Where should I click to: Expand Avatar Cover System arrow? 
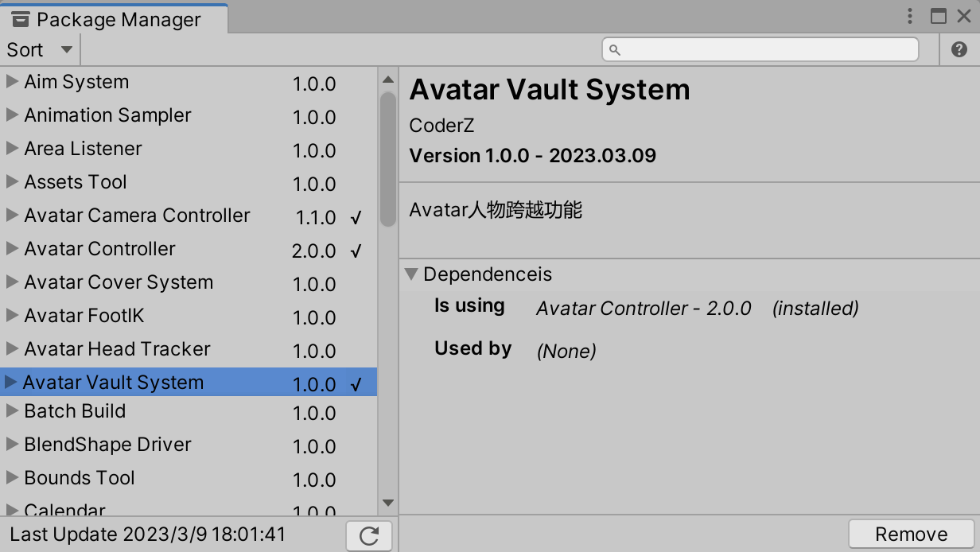(x=12, y=282)
